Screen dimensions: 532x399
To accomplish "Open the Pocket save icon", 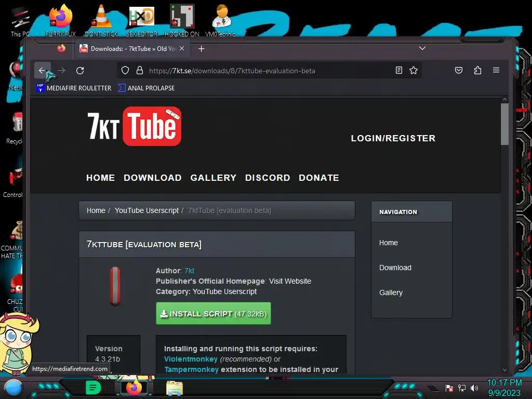I will (x=459, y=70).
